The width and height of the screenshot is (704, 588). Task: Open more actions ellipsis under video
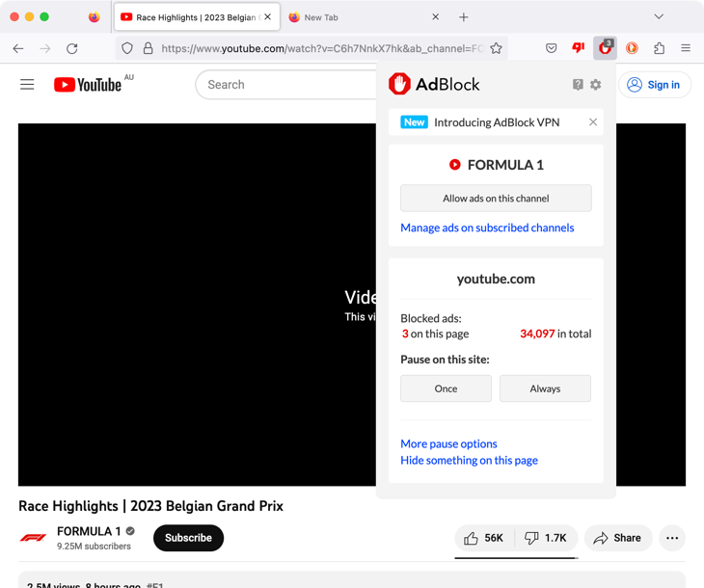[x=672, y=538]
